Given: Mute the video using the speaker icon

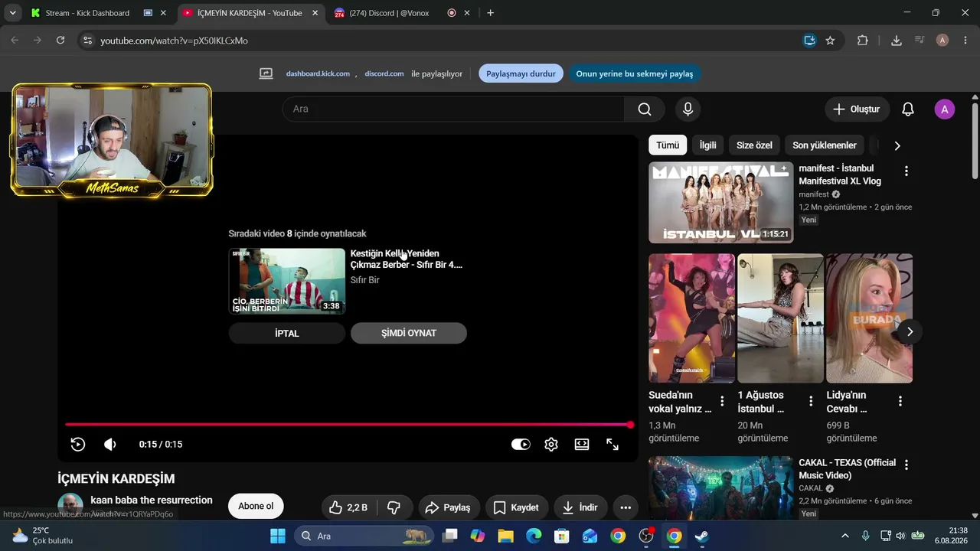Looking at the screenshot, I should (x=110, y=444).
